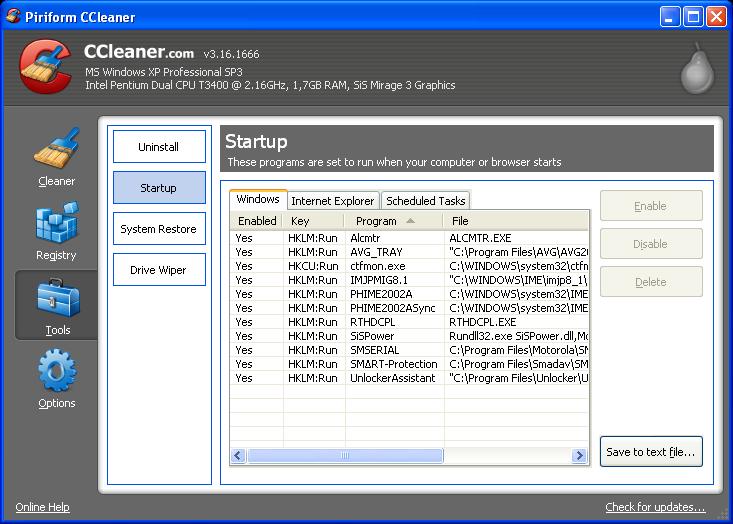Click the horizontal scrollbar thumb
Screen dimensions: 733x524
click(x=345, y=455)
